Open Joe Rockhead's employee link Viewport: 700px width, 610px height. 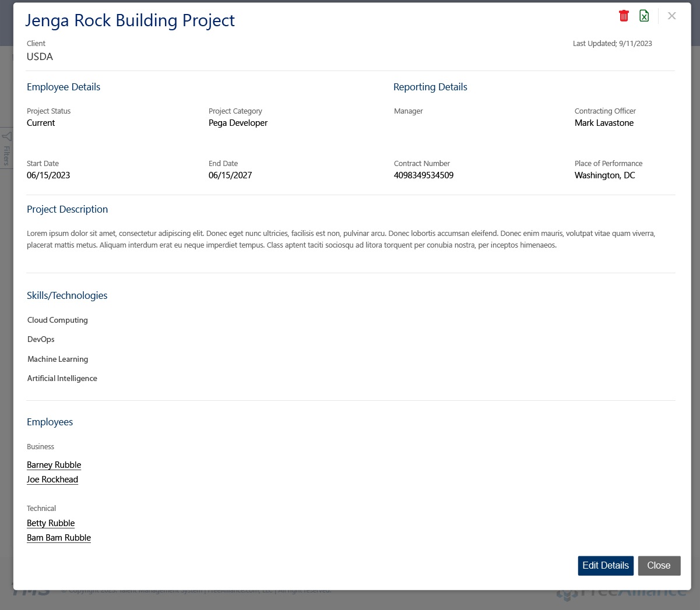pos(52,479)
